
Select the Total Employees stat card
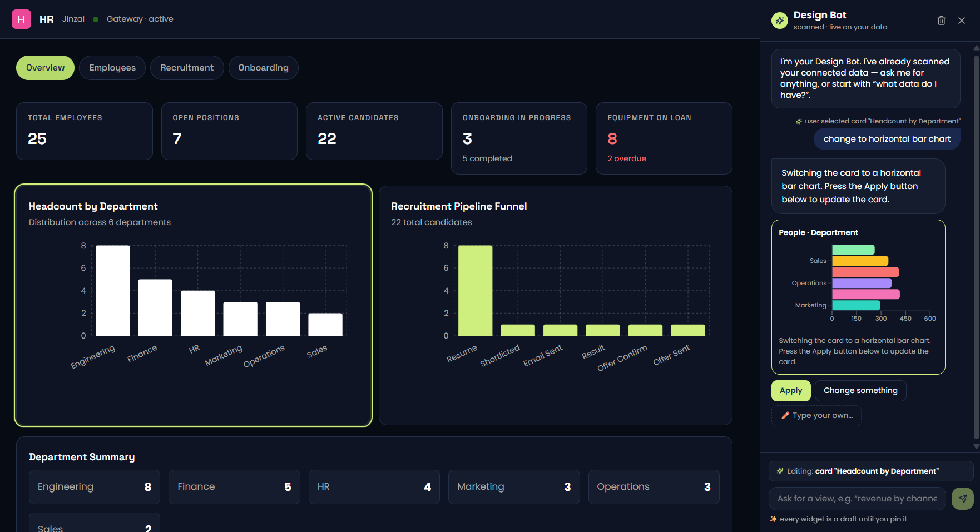[x=85, y=131]
